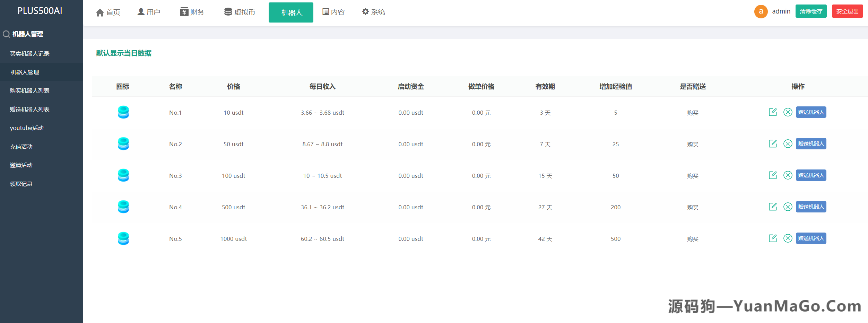Open the youtube活动 sidebar item
The image size is (868, 323).
click(26, 128)
